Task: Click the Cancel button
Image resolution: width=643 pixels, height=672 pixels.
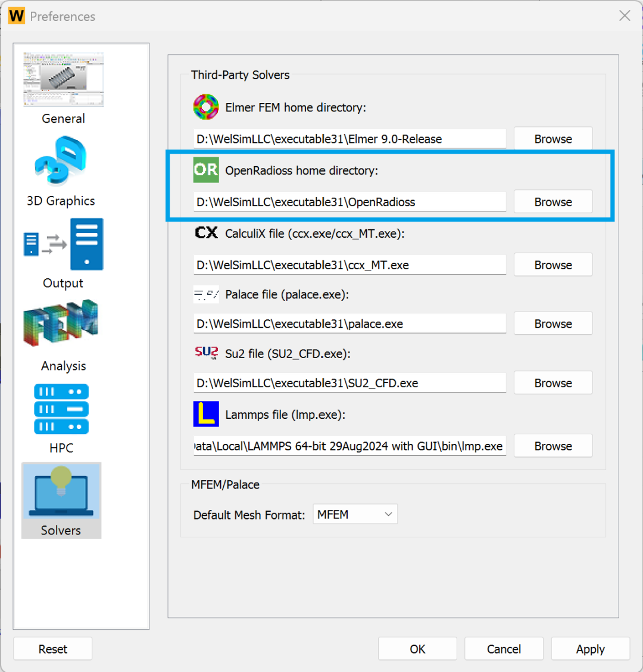Action: (504, 649)
